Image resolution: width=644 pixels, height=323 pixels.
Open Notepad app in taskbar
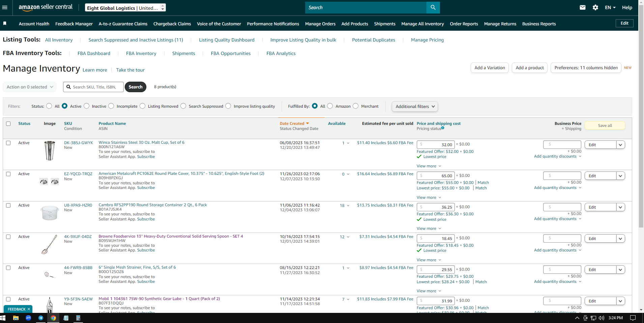pyautogui.click(x=66, y=318)
